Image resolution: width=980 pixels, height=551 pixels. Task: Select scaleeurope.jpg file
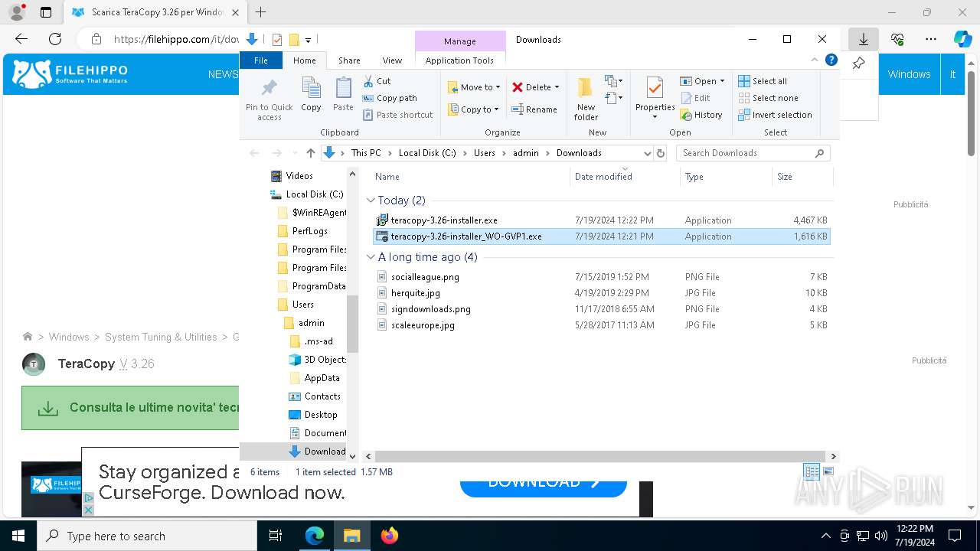602,325
